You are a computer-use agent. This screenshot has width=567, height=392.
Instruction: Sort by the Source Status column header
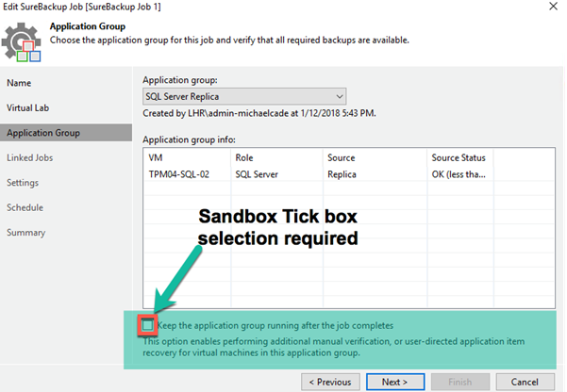(460, 158)
